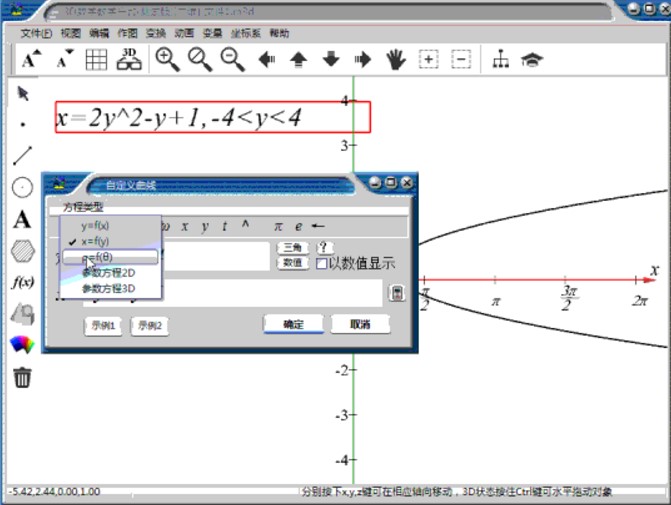Select the circle drawing tool

coord(22,188)
